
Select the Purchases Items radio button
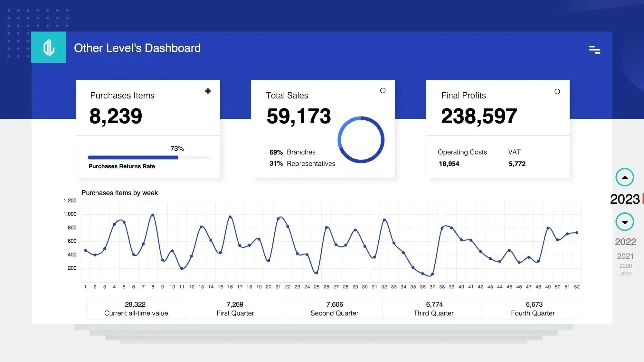[208, 91]
